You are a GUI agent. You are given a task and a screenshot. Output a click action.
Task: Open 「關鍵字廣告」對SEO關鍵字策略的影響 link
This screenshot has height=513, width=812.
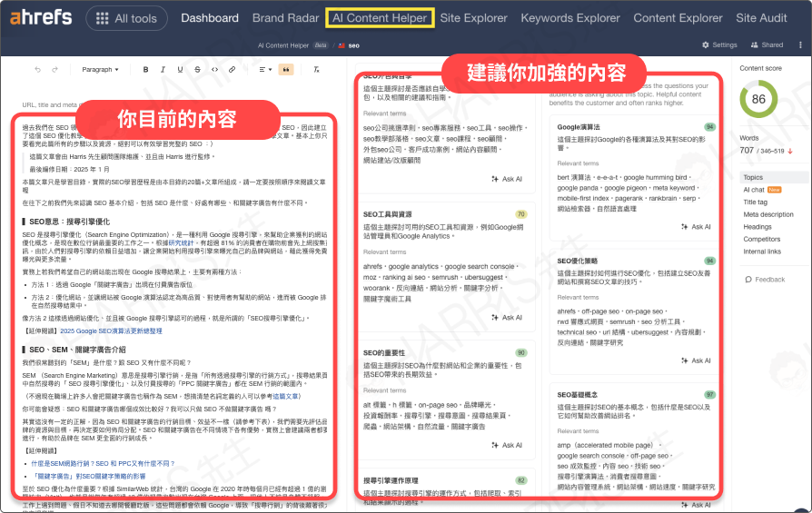pos(88,477)
